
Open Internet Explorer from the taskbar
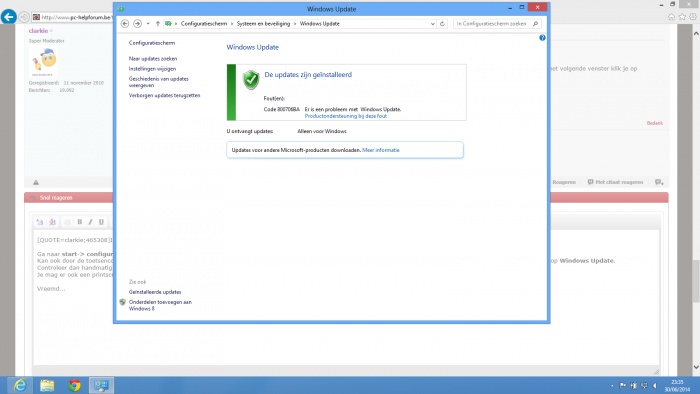pyautogui.click(x=20, y=385)
